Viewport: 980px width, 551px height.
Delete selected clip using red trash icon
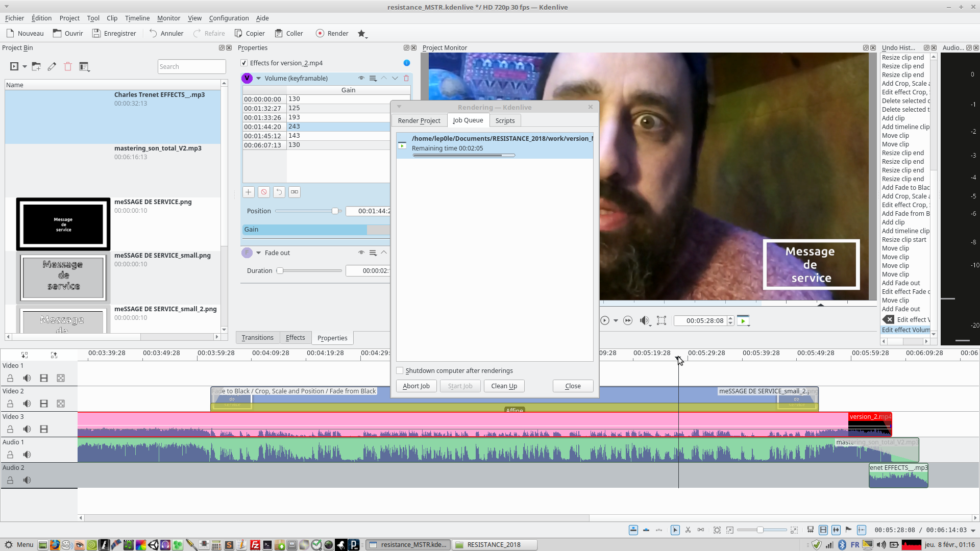(x=68, y=66)
